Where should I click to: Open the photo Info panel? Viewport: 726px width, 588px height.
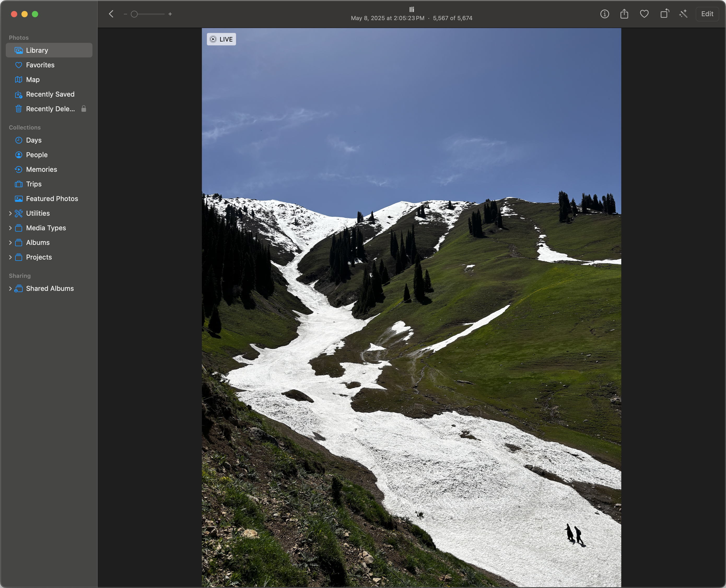(x=604, y=14)
